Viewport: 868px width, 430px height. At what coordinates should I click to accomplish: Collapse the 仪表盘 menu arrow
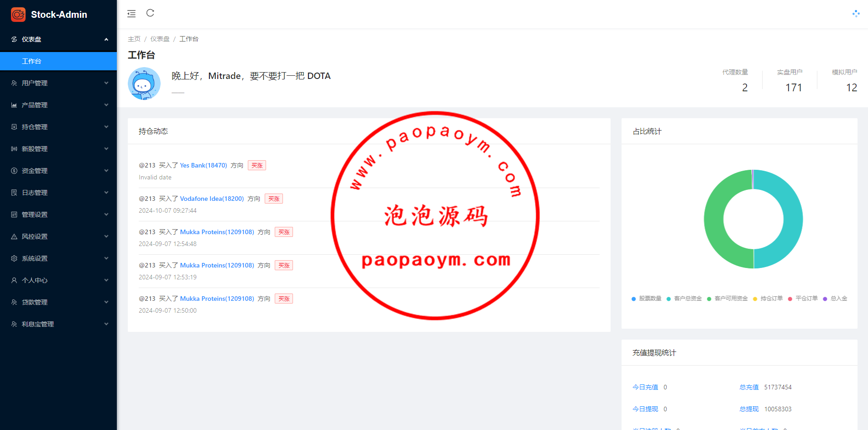[106, 39]
